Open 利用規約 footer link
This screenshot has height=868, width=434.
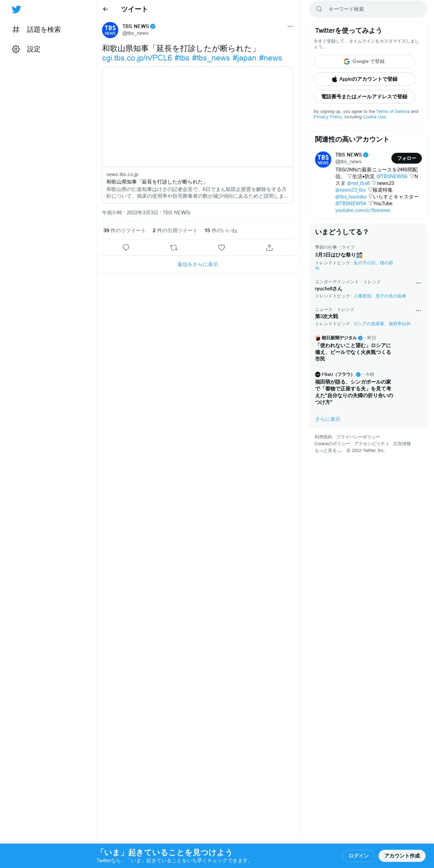click(x=323, y=437)
